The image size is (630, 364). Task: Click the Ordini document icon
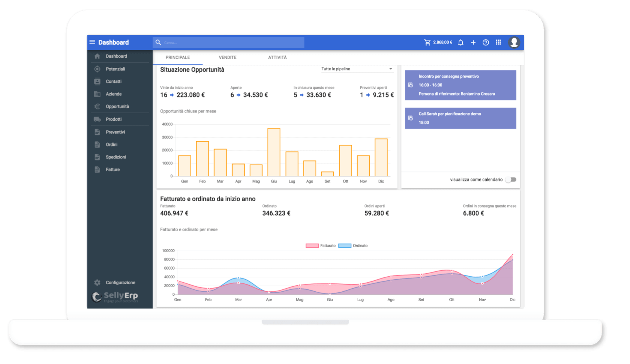click(97, 144)
